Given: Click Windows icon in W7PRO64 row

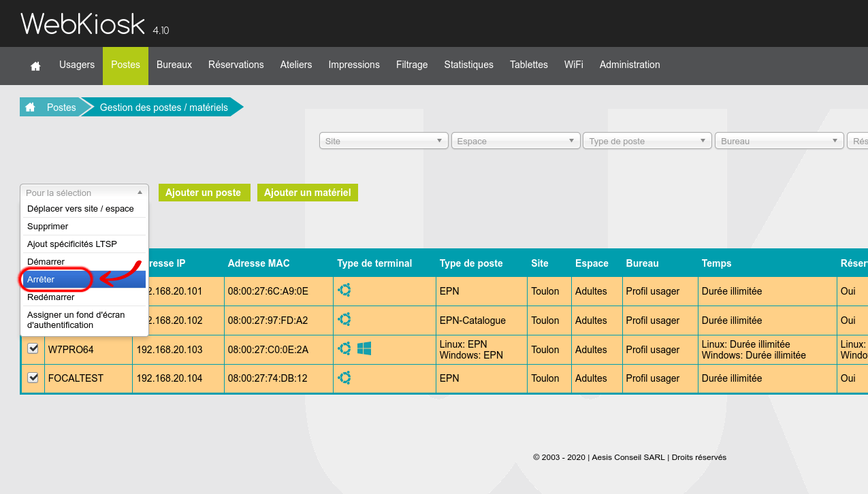Looking at the screenshot, I should click(364, 348).
